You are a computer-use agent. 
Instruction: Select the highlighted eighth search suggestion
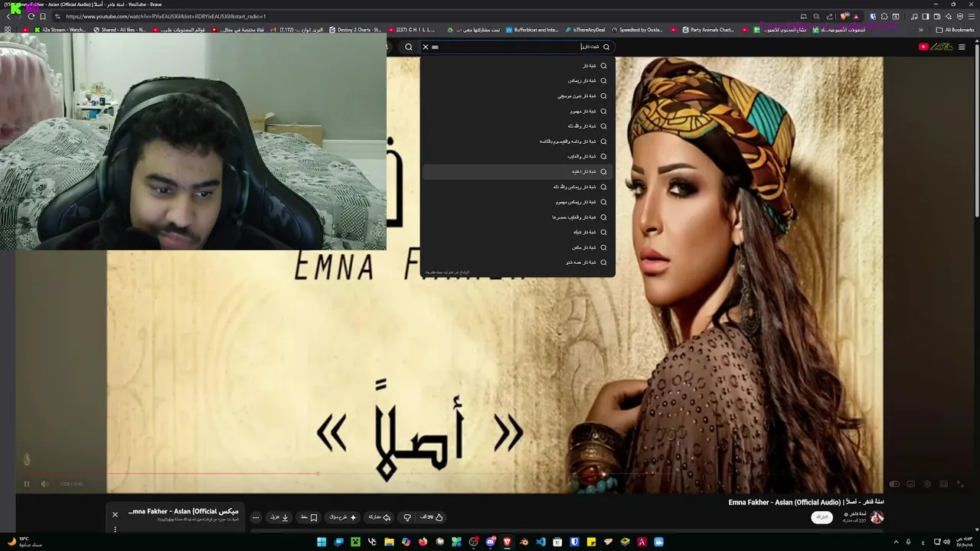[517, 171]
